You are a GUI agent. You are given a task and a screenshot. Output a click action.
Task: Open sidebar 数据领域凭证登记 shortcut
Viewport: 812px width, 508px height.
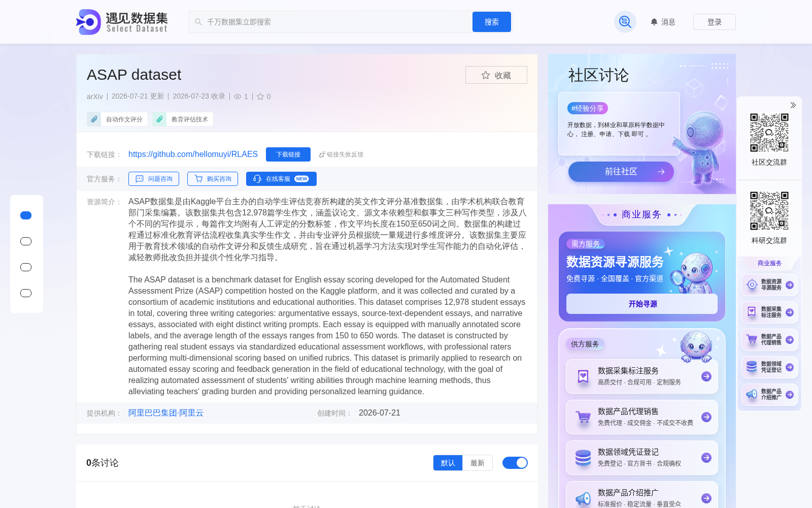coord(770,367)
